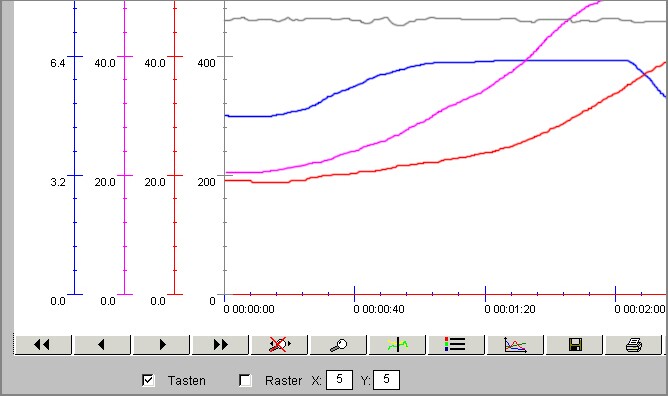The image size is (668, 396).
Task: Click the Raster Y value field
Action: [x=386, y=380]
